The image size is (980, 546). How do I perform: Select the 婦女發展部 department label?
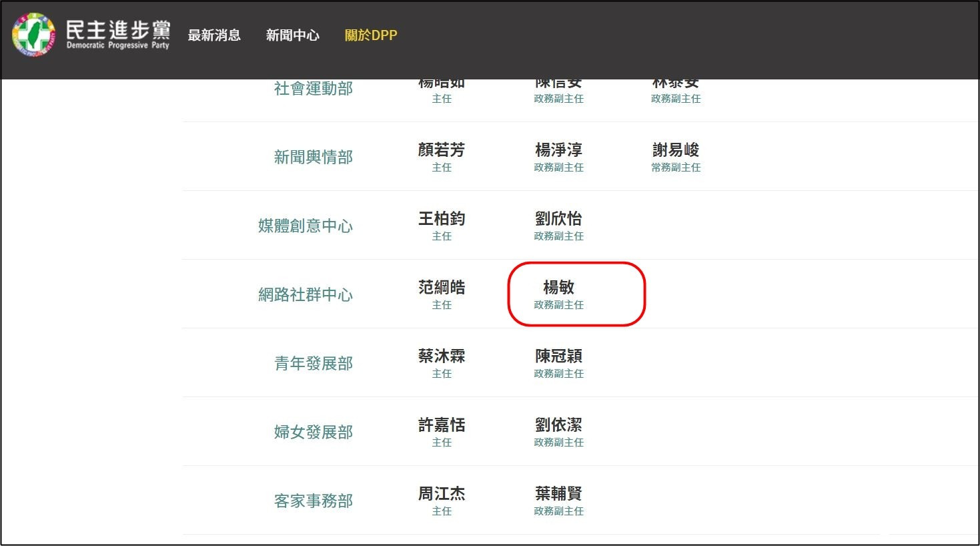(314, 432)
